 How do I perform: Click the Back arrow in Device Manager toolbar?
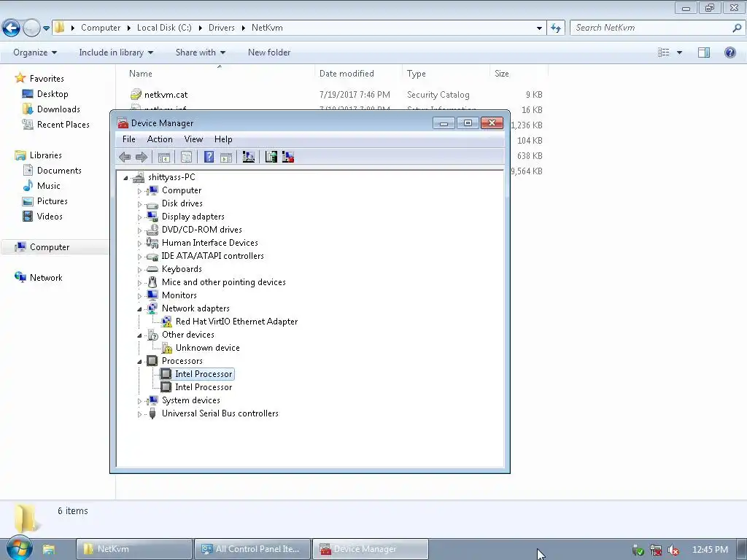125,157
